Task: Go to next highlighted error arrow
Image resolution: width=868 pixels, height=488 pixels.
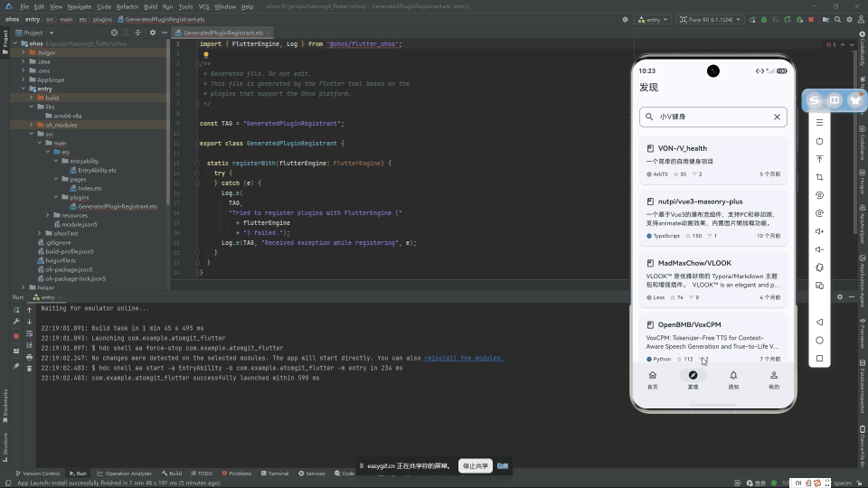Action: click(852, 44)
